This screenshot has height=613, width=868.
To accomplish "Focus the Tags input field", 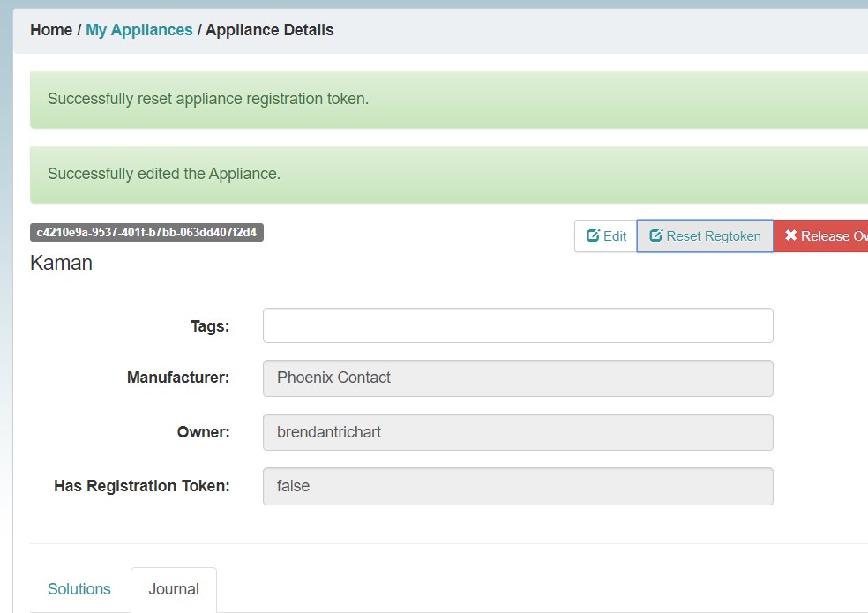I will coord(518,325).
